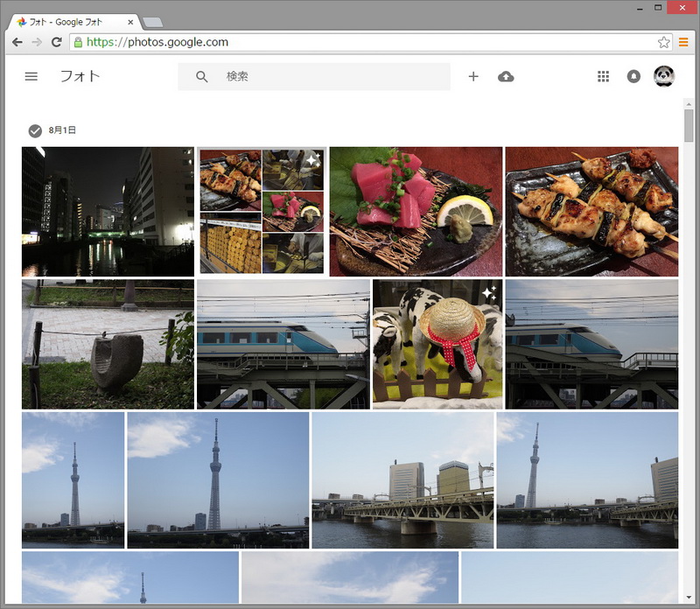Open the wide Skytree photo with cloud
The height and width of the screenshot is (609, 700).
pos(218,480)
